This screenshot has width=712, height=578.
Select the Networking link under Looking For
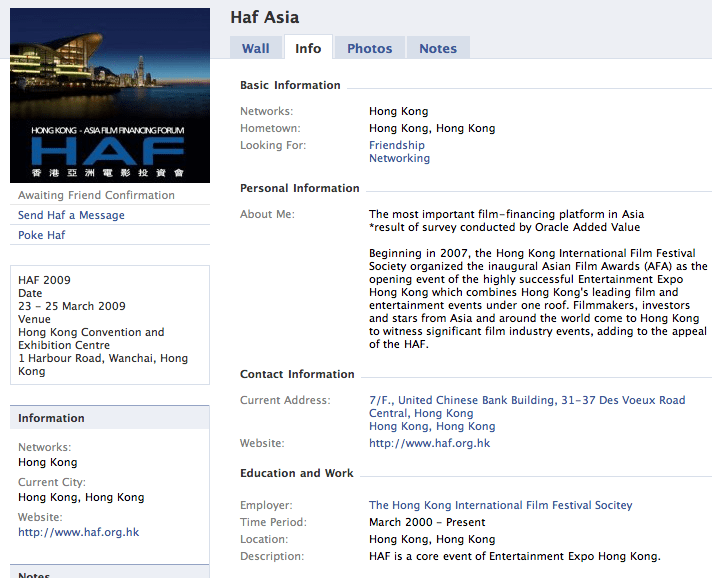[x=399, y=158]
